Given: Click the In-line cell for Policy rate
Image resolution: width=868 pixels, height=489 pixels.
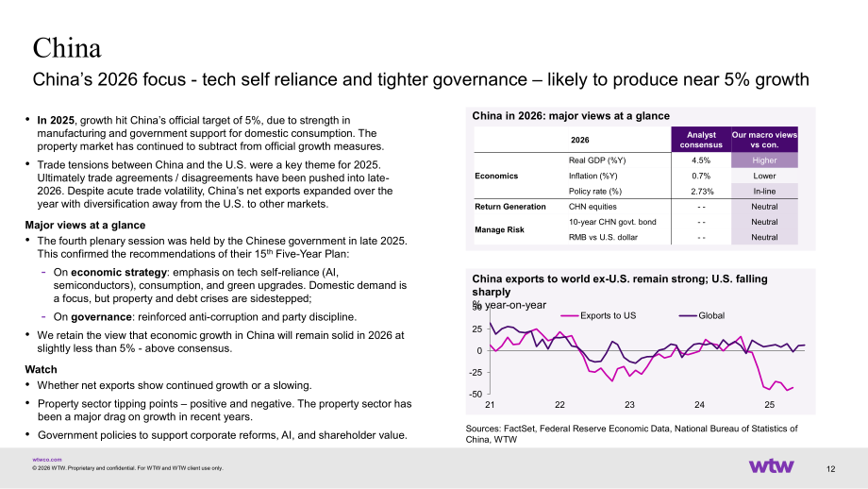Looking at the screenshot, I should coord(764,191).
